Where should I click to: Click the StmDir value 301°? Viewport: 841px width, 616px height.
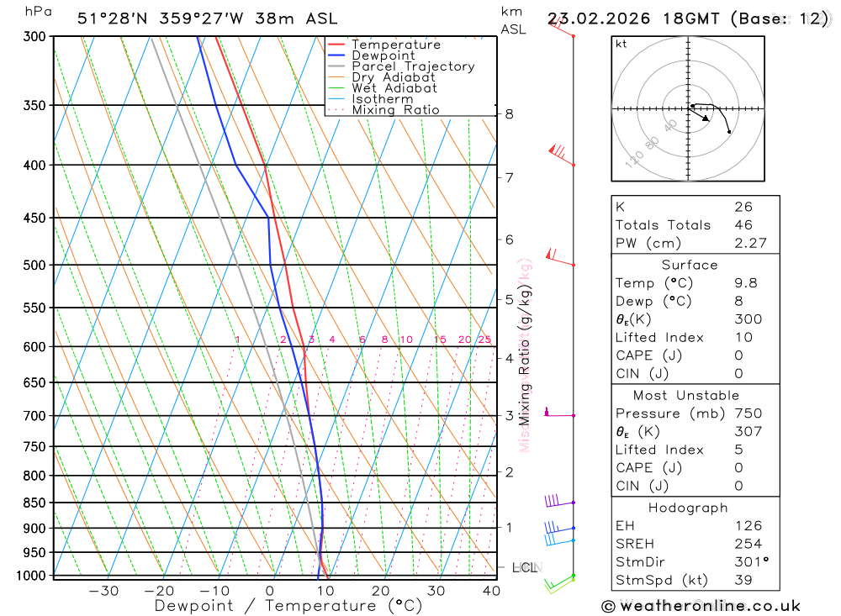(751, 562)
